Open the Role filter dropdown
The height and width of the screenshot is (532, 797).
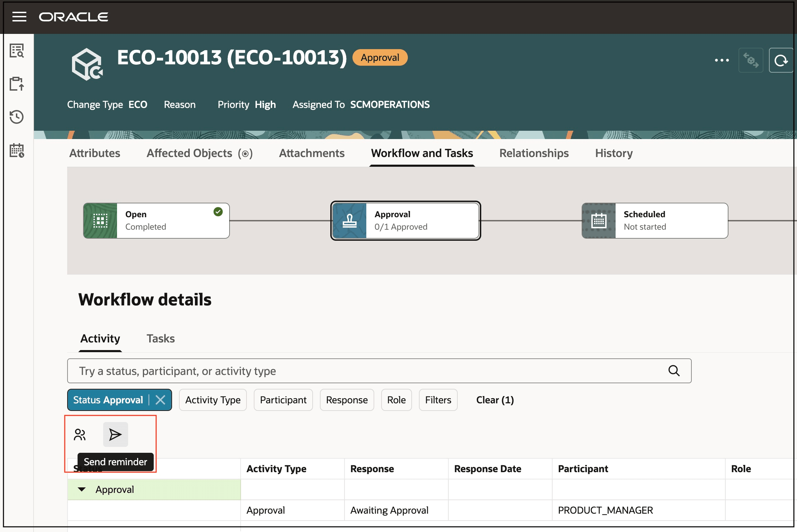point(396,400)
